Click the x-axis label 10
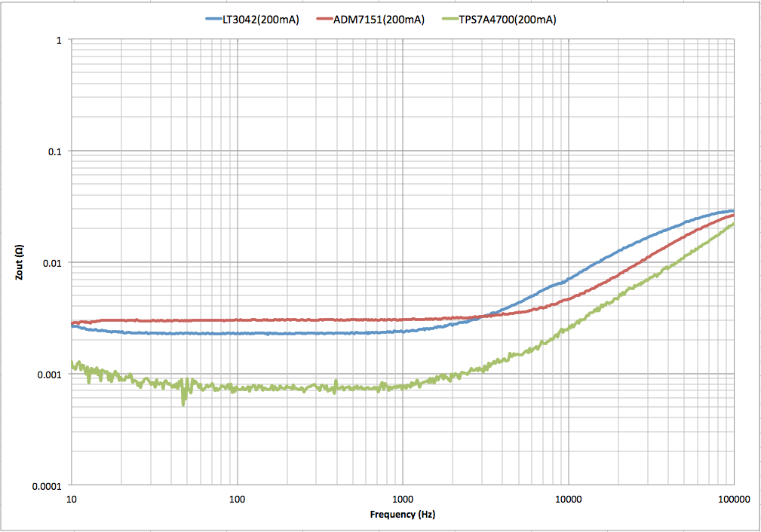Image resolution: width=761 pixels, height=532 pixels. click(x=72, y=500)
